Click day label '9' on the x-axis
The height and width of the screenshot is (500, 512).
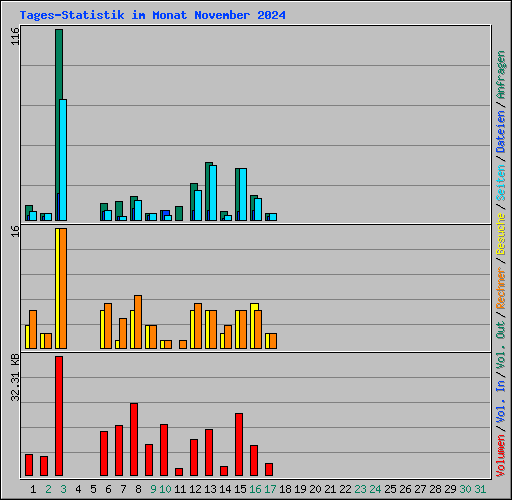(x=153, y=489)
